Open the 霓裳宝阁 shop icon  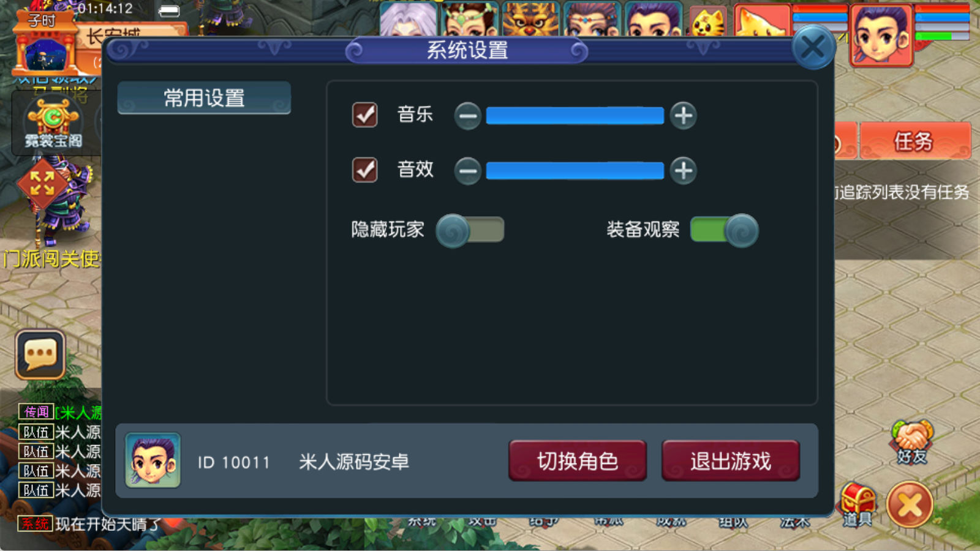[53, 124]
